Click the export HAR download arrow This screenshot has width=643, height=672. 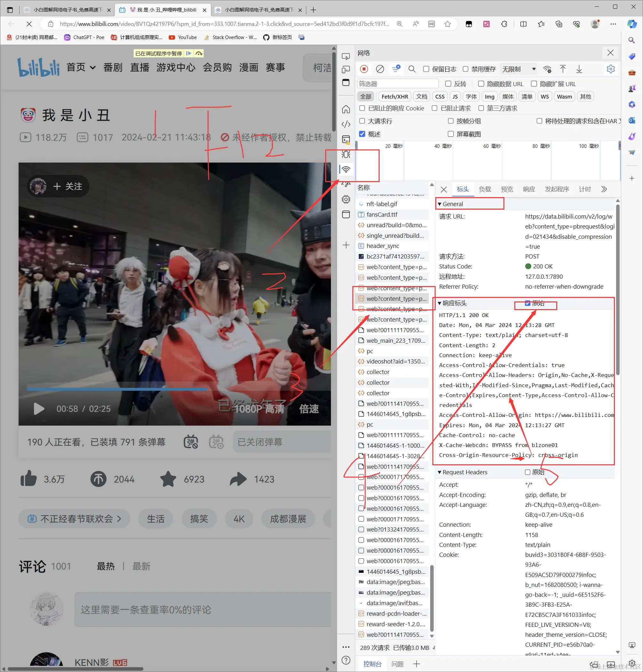tap(579, 69)
